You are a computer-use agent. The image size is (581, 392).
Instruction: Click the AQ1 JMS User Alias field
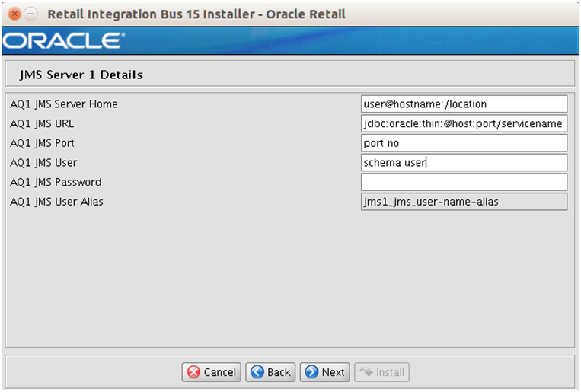click(x=464, y=202)
